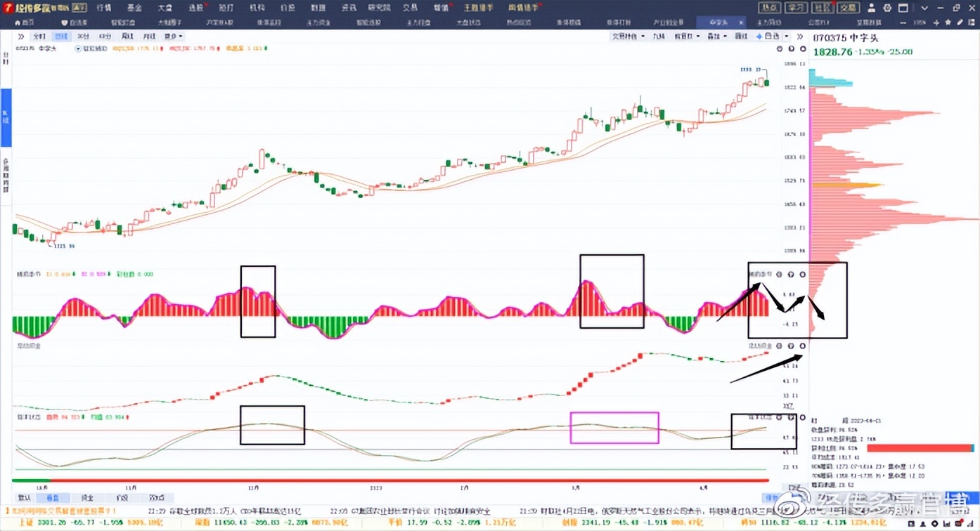980x531 pixels.
Task: Toggle the 智能辅助 radio option above chart
Action: point(78,48)
